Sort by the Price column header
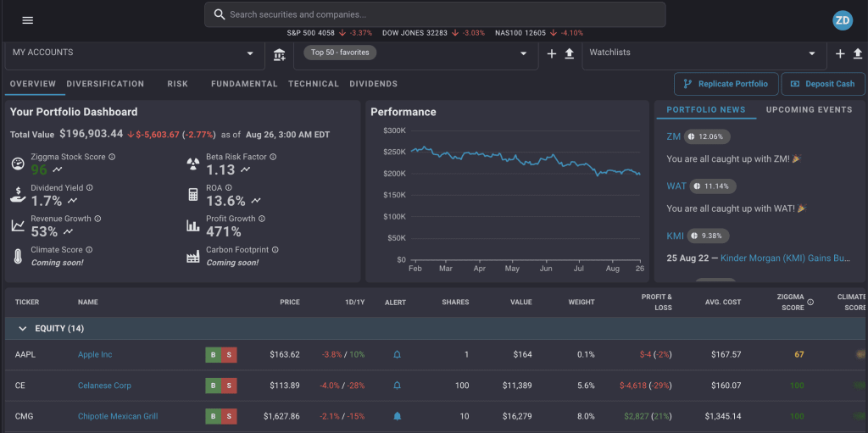 pyautogui.click(x=290, y=303)
